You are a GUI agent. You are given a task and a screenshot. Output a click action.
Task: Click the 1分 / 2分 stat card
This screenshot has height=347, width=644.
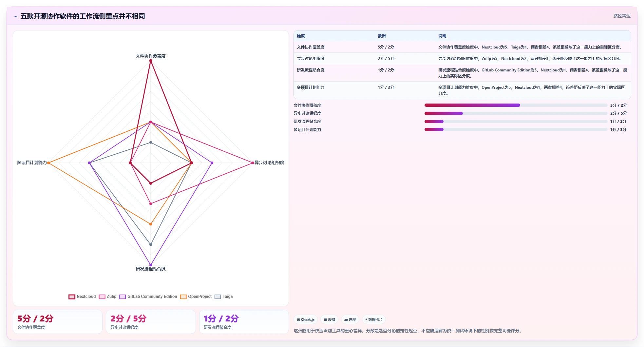(x=244, y=322)
